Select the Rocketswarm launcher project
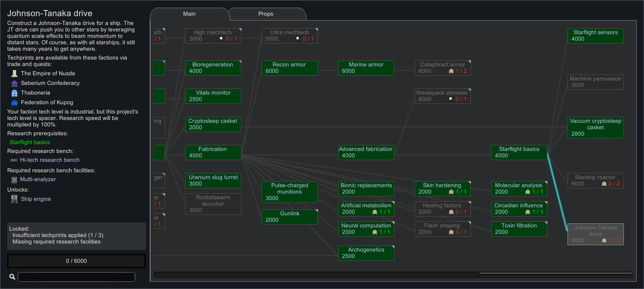644x289 pixels. tap(213, 204)
